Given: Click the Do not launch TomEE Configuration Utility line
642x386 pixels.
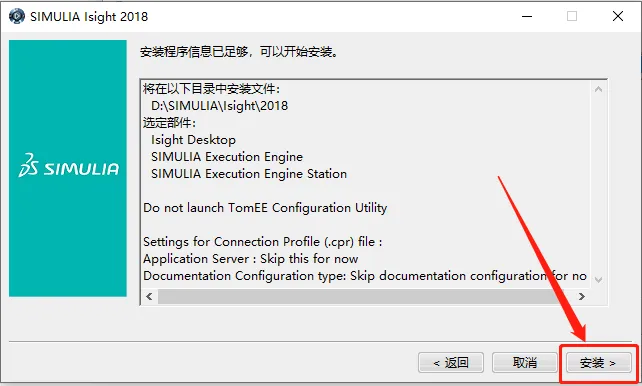Looking at the screenshot, I should tap(265, 208).
